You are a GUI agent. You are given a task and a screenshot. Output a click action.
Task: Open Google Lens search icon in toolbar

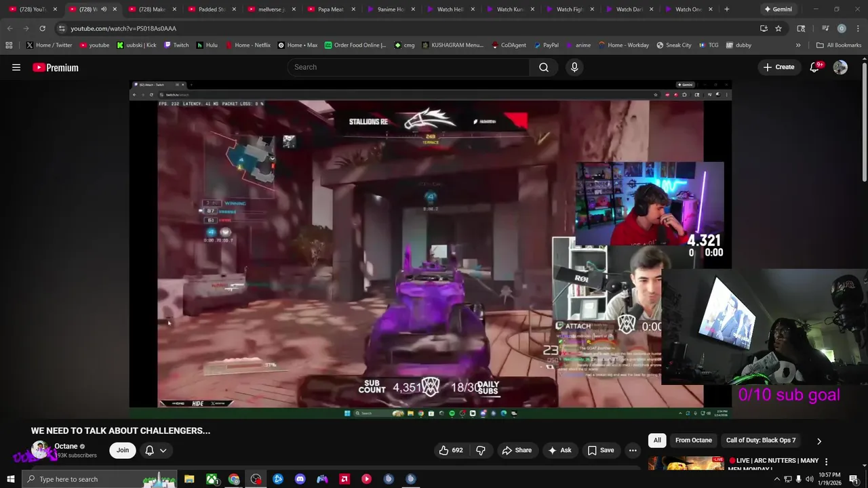(801, 28)
